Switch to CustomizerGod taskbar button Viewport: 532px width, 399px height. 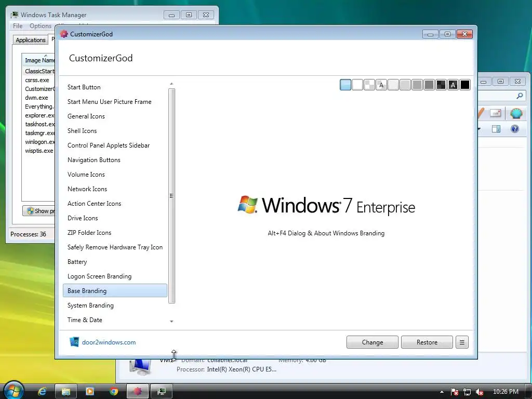click(137, 392)
